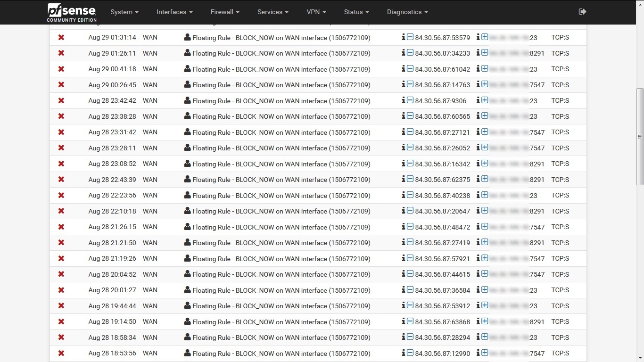Click source info icon beside 84.30.56.87:36584
The width and height of the screenshot is (644, 362).
pyautogui.click(x=403, y=289)
